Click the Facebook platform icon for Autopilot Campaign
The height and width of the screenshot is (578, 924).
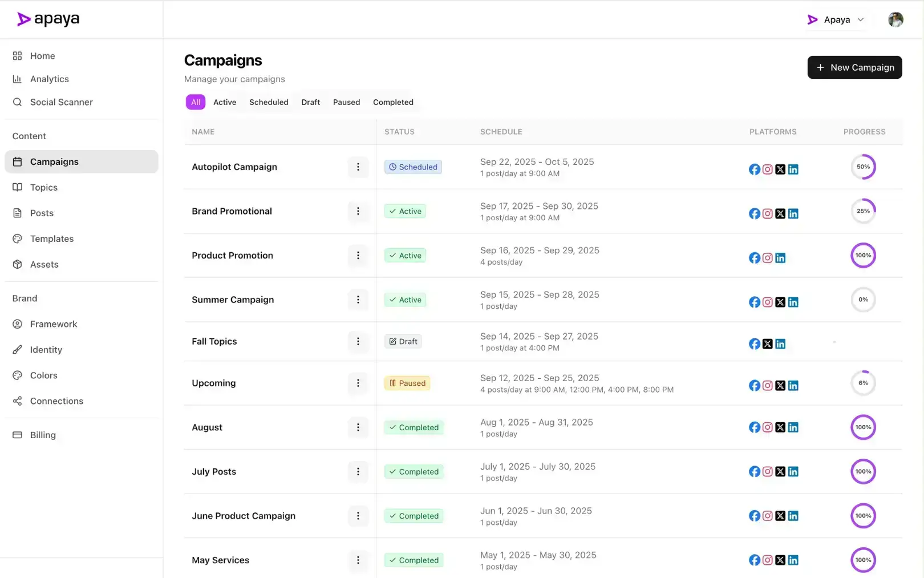click(754, 169)
